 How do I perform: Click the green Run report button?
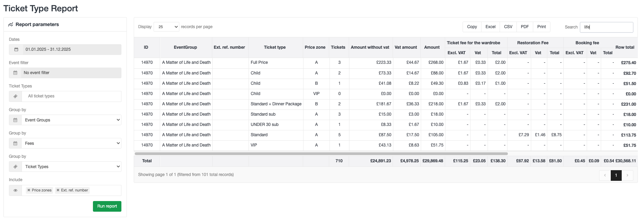point(107,206)
